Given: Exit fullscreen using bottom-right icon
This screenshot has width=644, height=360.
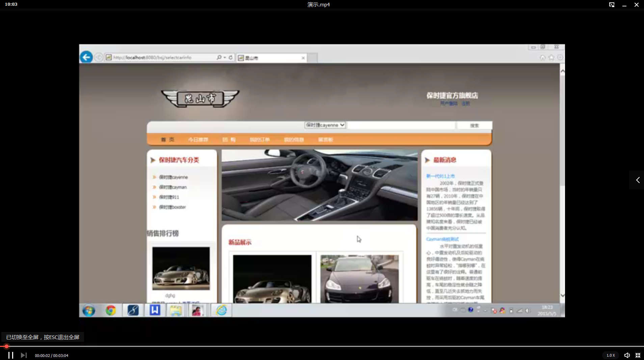Looking at the screenshot, I should [638, 355].
